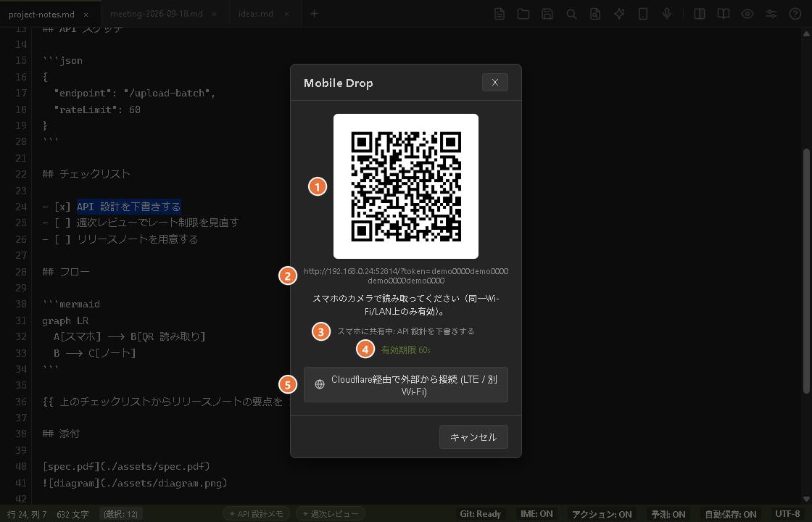Click the editor vertical scrollbar thumb
The width and height of the screenshot is (812, 522).
click(806, 270)
